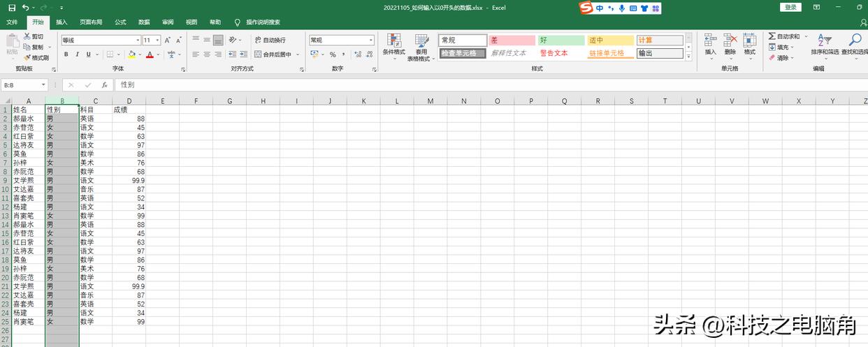Open the Name Box dropdown arrow
The height and width of the screenshot is (347, 868).
tap(43, 84)
